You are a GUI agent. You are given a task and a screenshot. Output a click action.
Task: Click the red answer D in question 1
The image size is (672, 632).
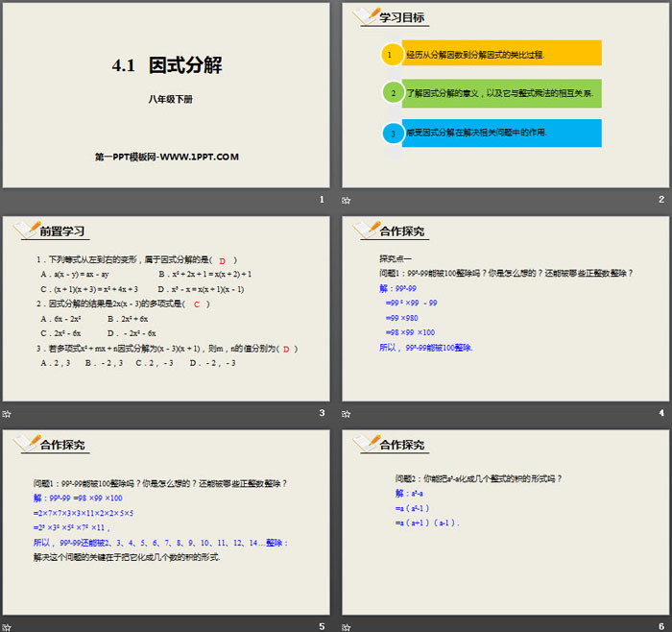coord(222,260)
